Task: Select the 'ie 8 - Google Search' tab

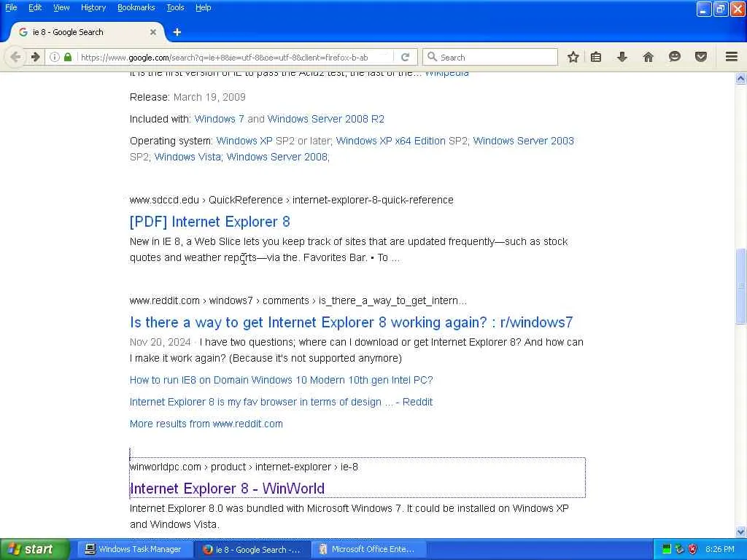Action: coord(86,32)
